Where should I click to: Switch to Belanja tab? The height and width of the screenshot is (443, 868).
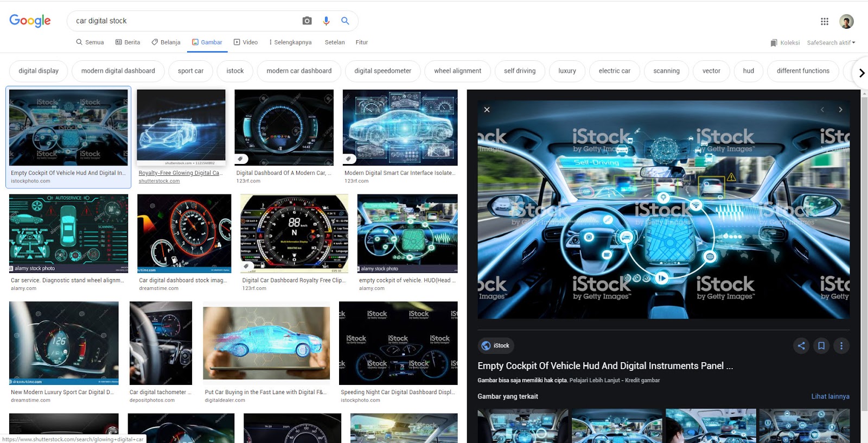pyautogui.click(x=166, y=42)
